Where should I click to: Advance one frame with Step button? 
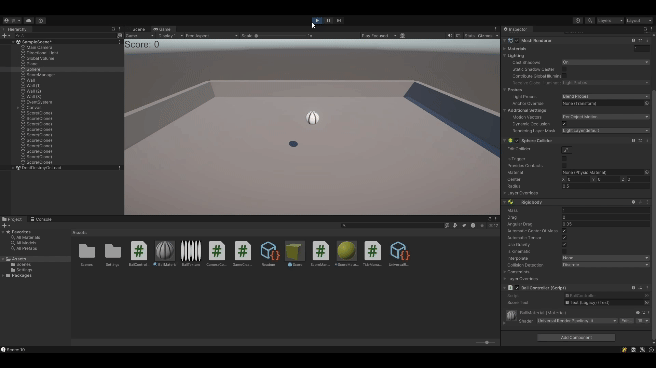tap(339, 20)
